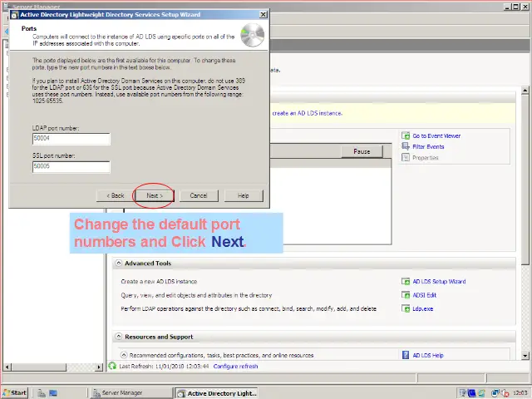Image resolution: width=532 pixels, height=399 pixels.
Task: Click left arrow of tree pane horizontal scrollbar
Action: click(7, 367)
